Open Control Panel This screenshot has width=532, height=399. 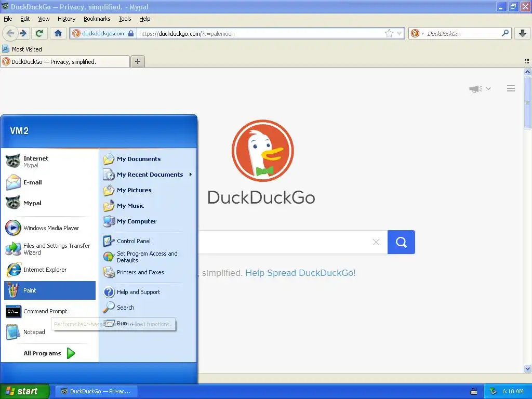(x=148, y=241)
